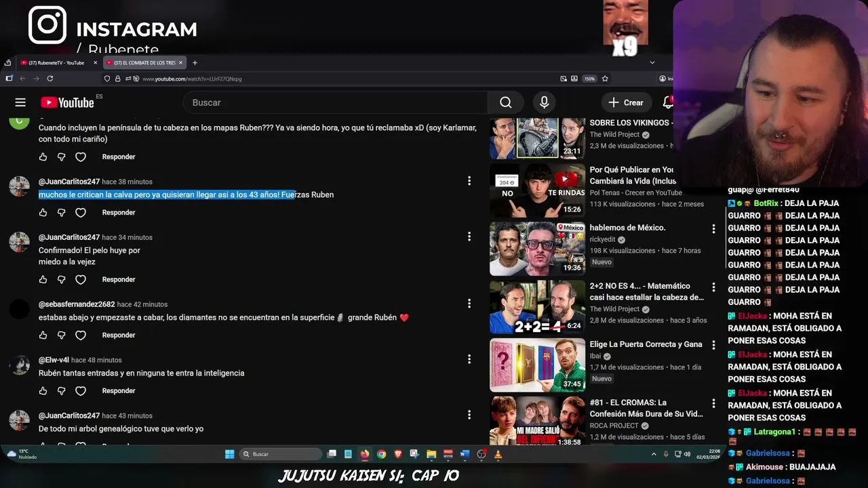Viewport: 868px width, 488px height.
Task: Dislike the Karlamar península comment at top
Action: (62, 157)
